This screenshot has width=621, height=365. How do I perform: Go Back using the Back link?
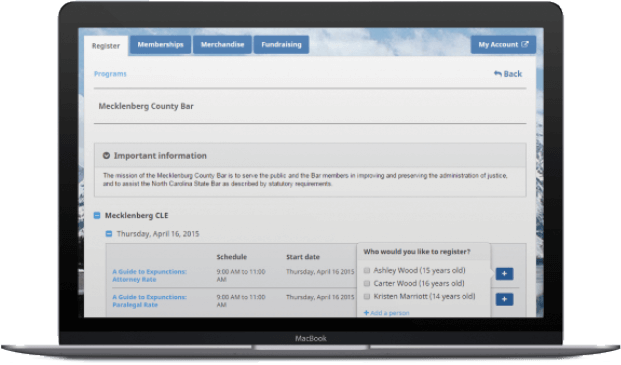[508, 74]
